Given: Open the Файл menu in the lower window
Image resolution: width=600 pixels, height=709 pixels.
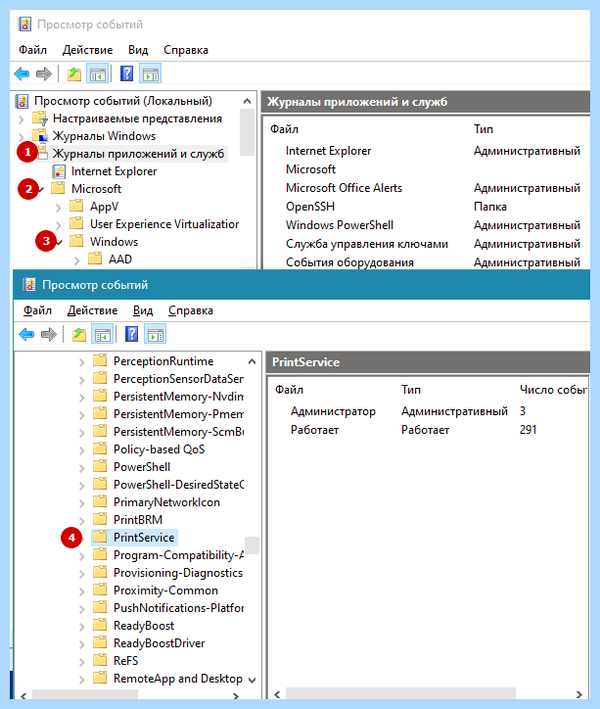Looking at the screenshot, I should (x=38, y=310).
